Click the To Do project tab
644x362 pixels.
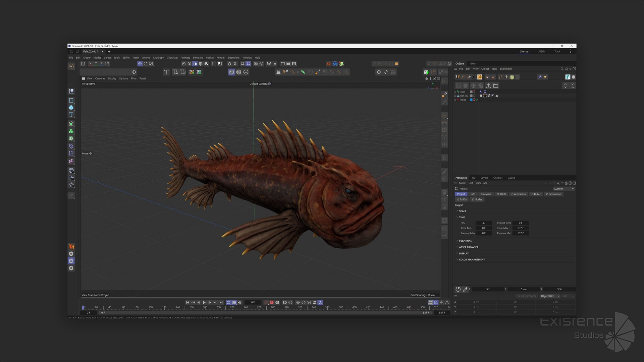click(462, 200)
